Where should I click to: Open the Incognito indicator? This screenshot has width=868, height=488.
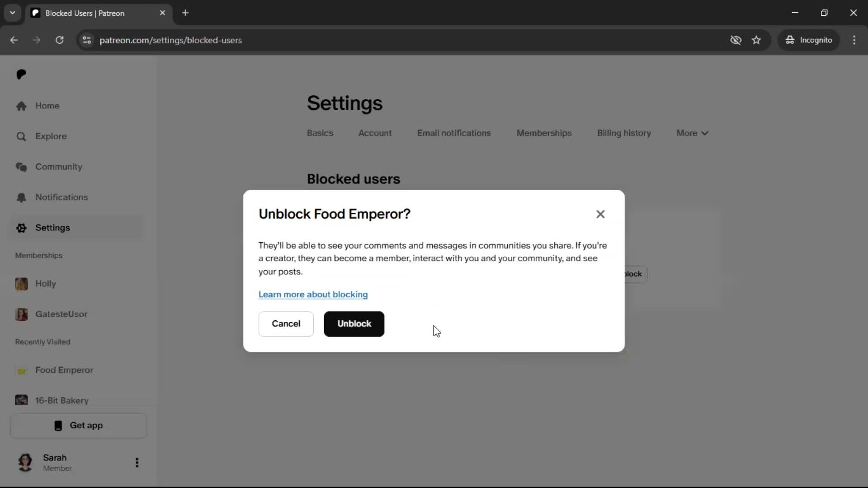[809, 40]
